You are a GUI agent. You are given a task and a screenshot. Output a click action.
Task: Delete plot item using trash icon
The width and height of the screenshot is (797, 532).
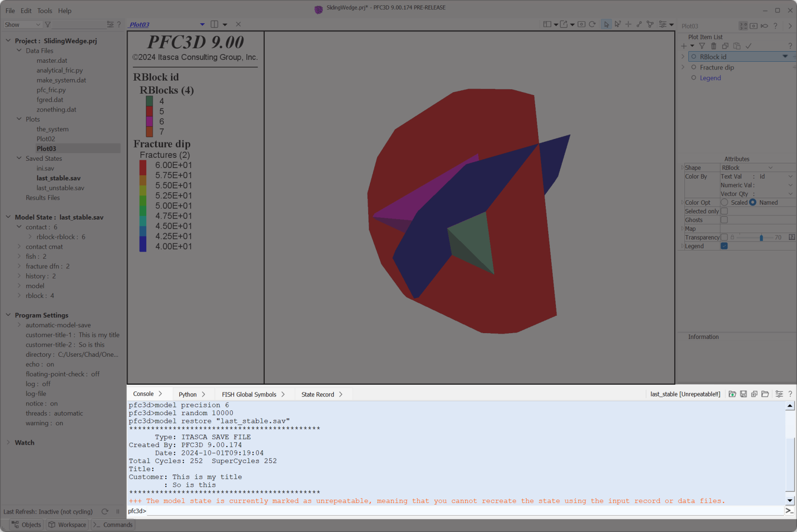point(713,46)
